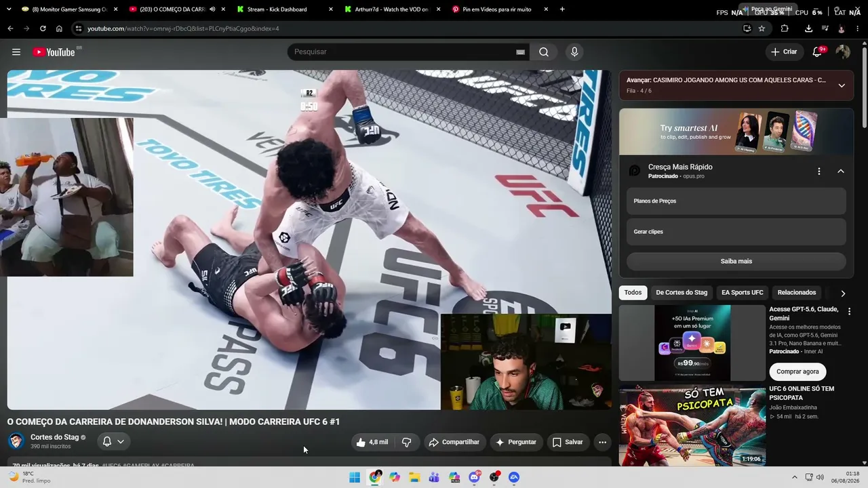Open YouTube notifications bell

pos(817,52)
